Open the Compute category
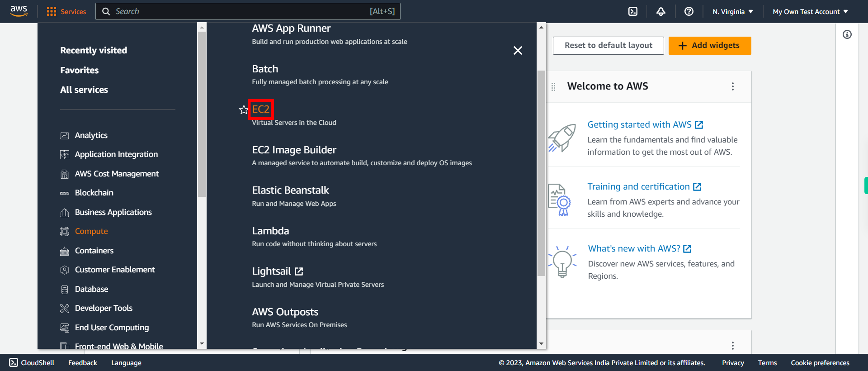 tap(91, 231)
